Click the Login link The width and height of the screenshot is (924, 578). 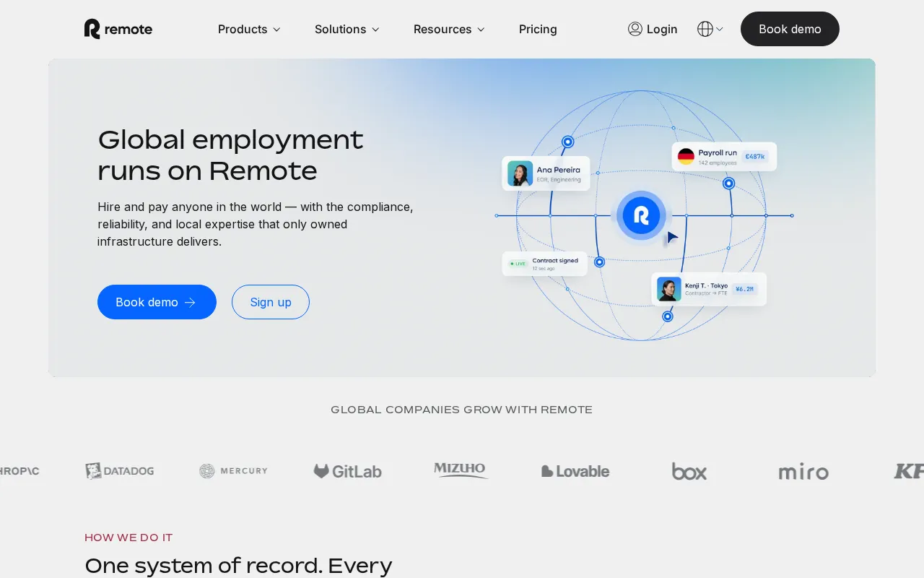[653, 29]
